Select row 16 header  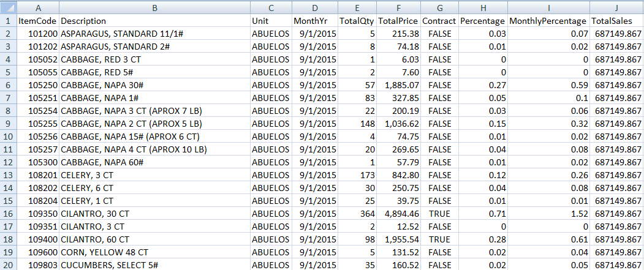[8, 214]
